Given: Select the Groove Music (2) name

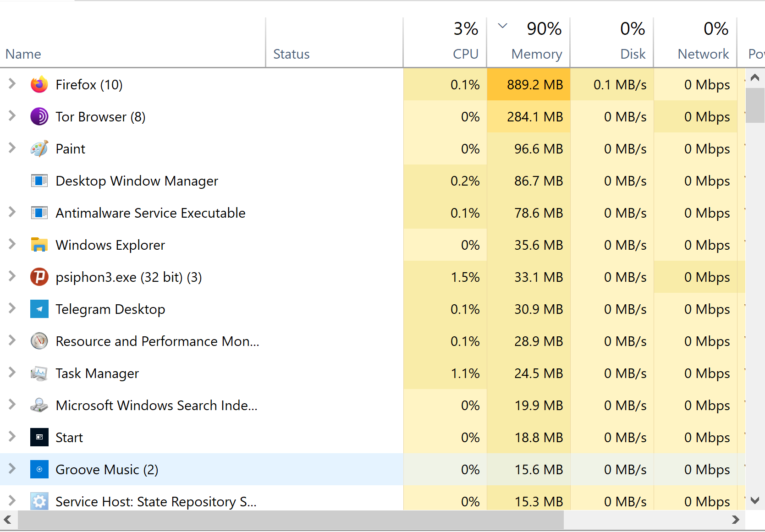Looking at the screenshot, I should click(x=107, y=470).
